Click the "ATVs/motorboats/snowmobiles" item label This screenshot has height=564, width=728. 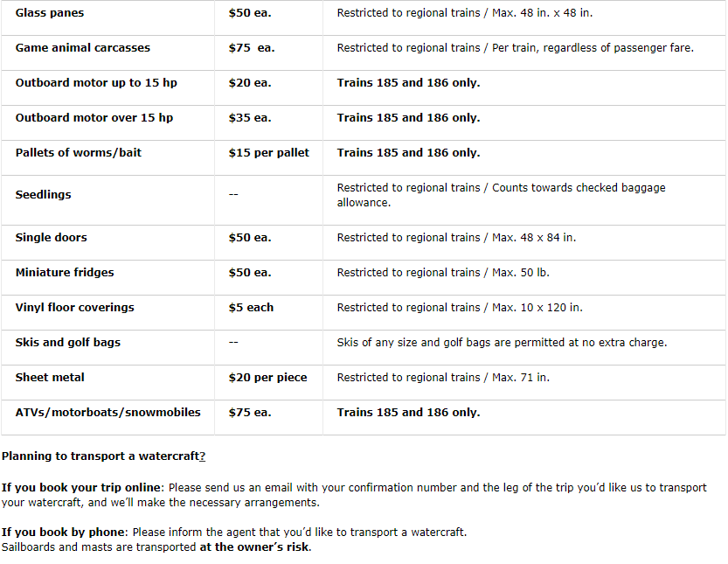tap(108, 413)
